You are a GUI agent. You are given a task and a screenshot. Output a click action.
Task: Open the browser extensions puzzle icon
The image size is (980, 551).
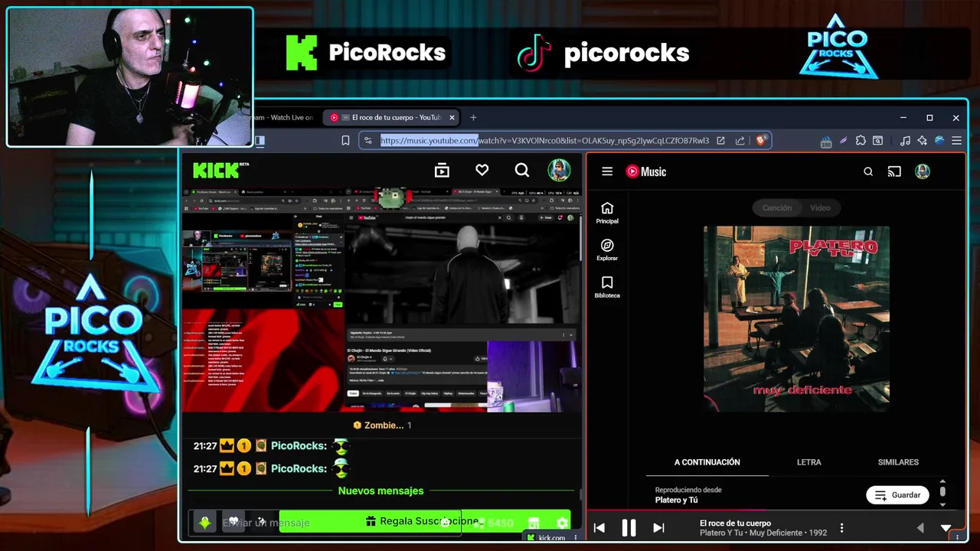[861, 141]
